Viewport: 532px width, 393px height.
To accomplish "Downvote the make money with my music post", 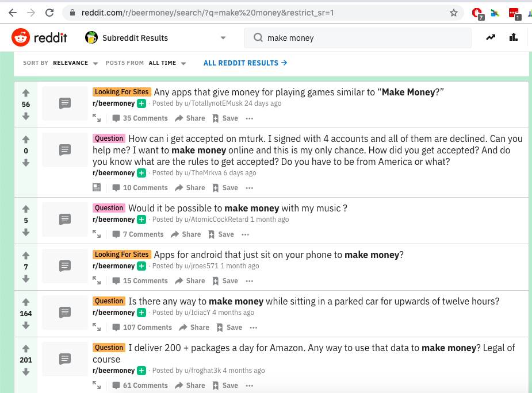I will click(x=26, y=232).
